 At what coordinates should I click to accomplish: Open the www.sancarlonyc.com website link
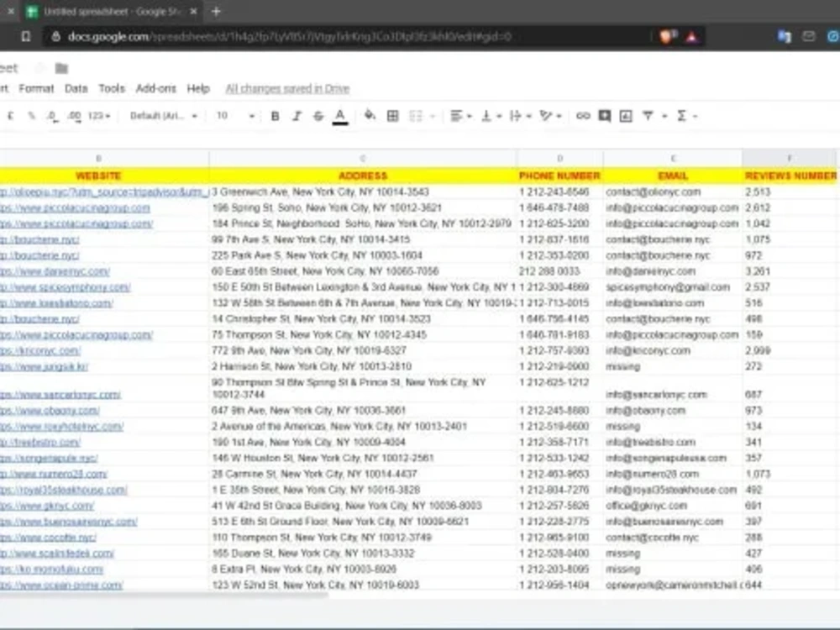coord(60,395)
